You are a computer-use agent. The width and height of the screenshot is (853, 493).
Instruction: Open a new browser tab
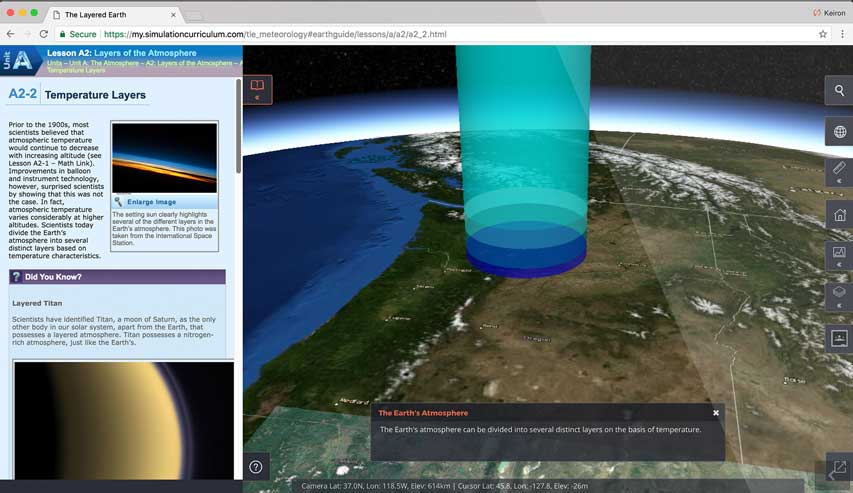pyautogui.click(x=194, y=16)
